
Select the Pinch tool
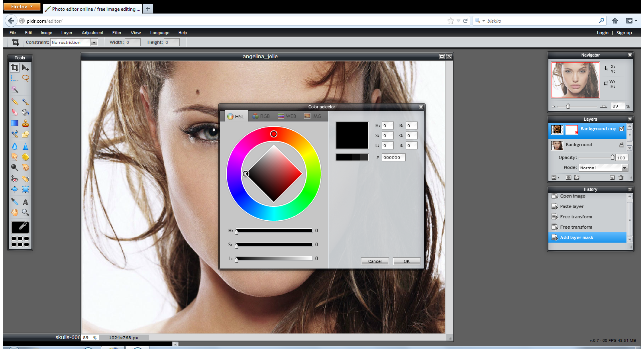(26, 189)
